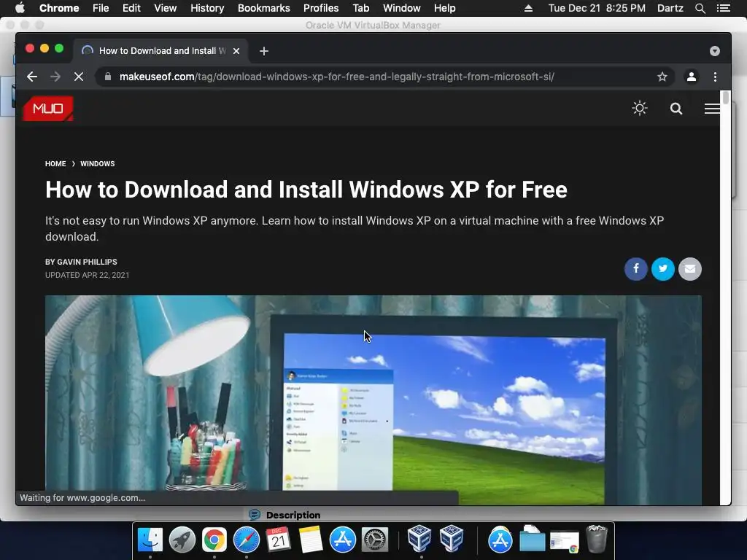
Task: Open the Tab menu
Action: click(360, 8)
